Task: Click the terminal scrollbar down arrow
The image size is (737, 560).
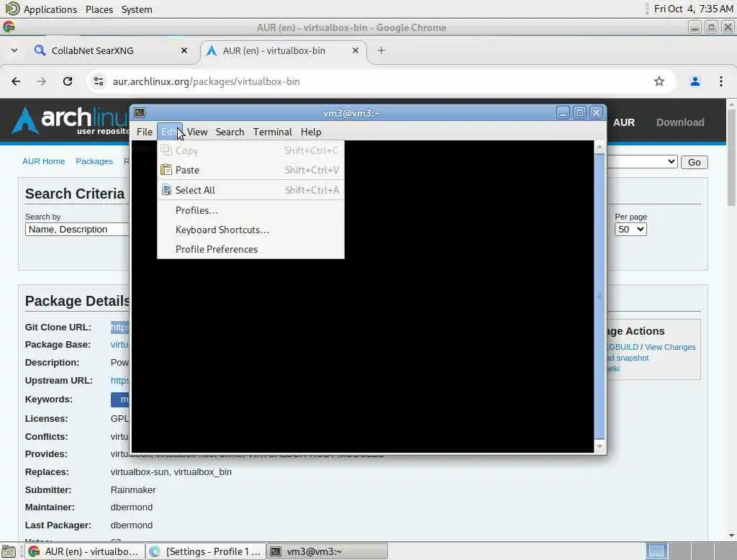Action: tap(600, 446)
